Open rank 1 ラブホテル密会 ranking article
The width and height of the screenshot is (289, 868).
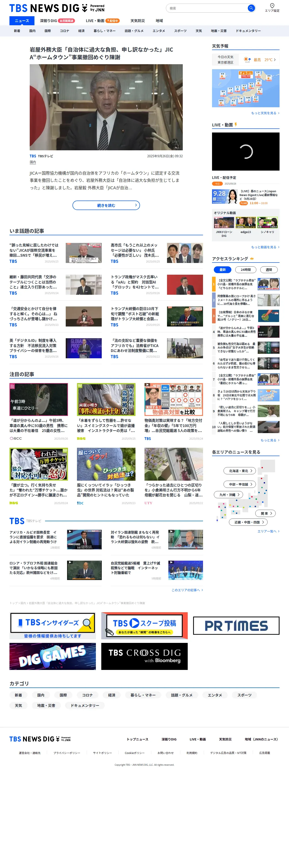pos(246,284)
